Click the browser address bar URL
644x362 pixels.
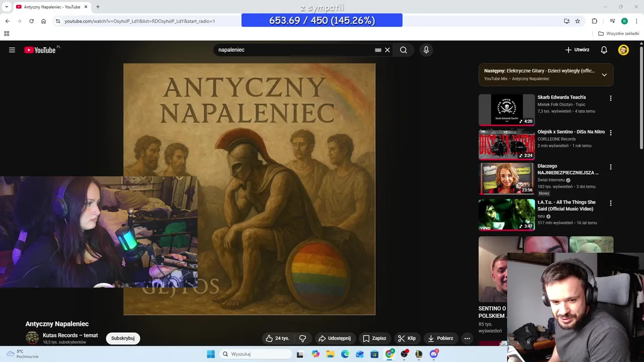(x=139, y=21)
